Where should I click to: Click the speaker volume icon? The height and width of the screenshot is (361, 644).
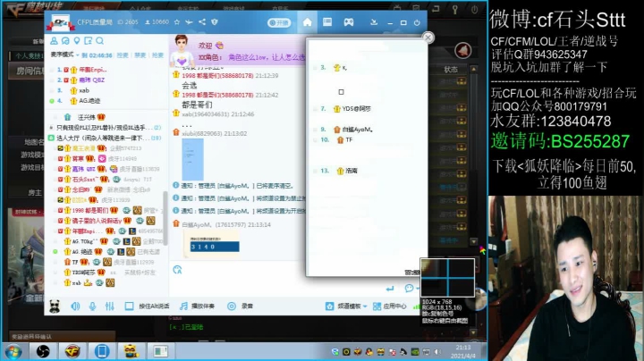point(75,306)
